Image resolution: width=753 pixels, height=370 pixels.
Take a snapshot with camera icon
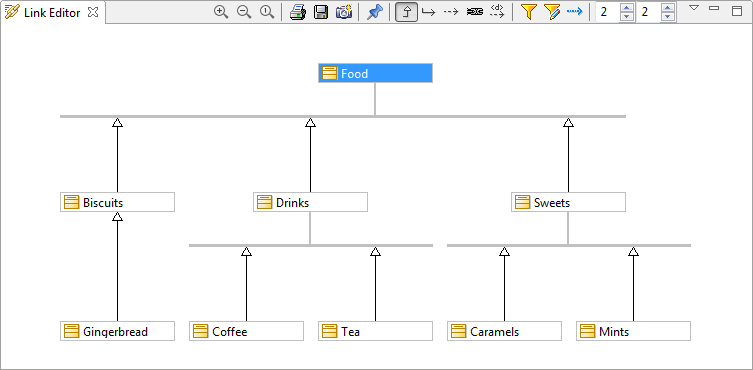(x=344, y=12)
